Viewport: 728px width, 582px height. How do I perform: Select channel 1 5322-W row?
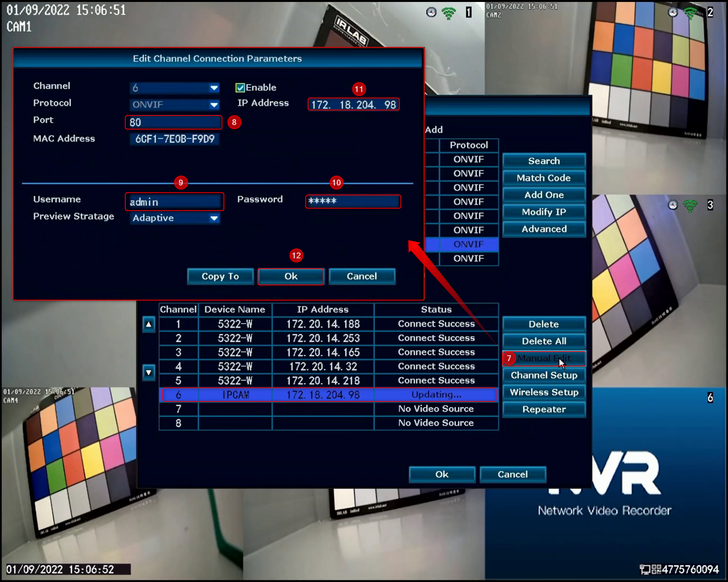point(329,324)
